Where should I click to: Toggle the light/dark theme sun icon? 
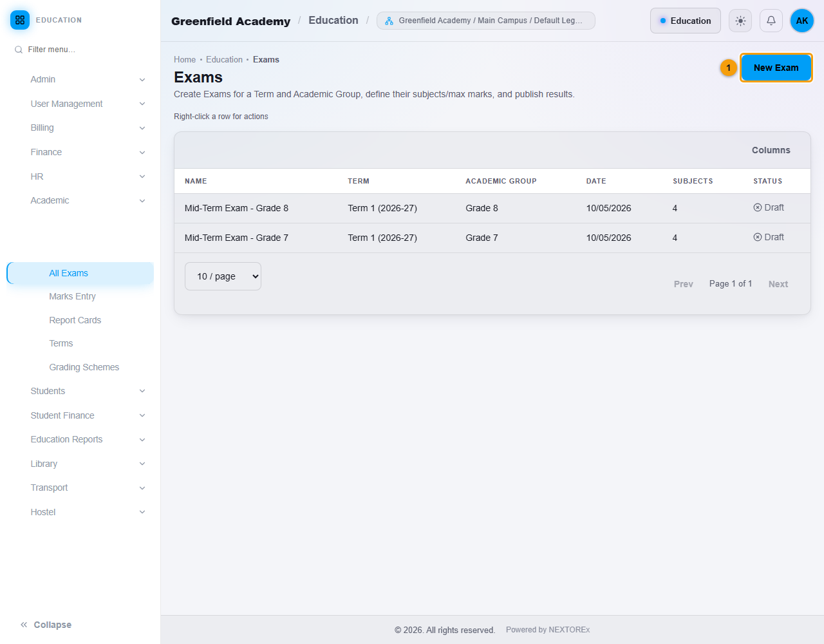(x=740, y=21)
